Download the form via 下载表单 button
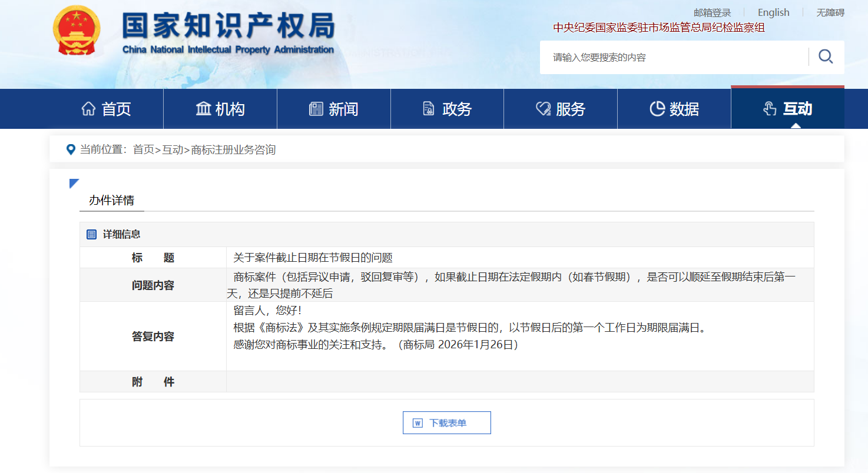Screen dimensions: 868x473 [447, 423]
